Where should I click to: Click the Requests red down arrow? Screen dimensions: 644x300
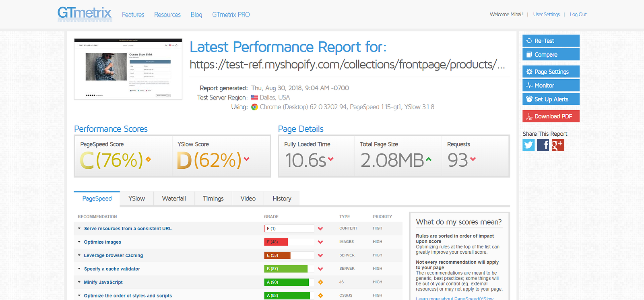click(x=473, y=159)
